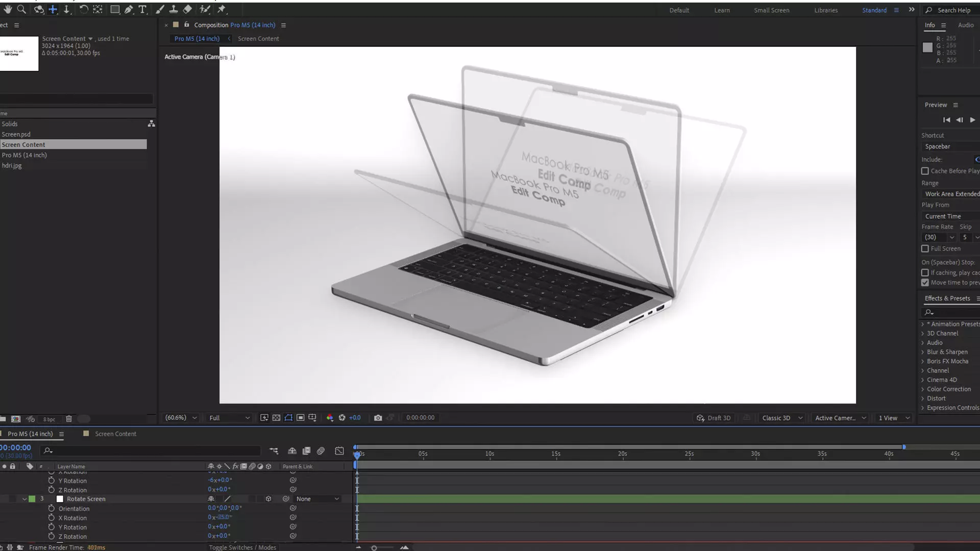This screenshot has width=980, height=551.
Task: Toggle Orientation stopwatch keyframing
Action: click(51, 509)
